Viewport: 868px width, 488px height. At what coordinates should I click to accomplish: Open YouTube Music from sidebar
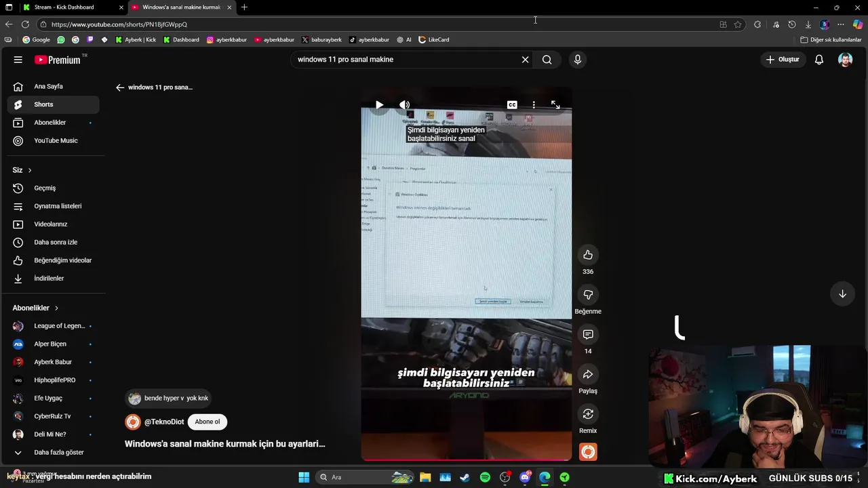[x=53, y=140]
